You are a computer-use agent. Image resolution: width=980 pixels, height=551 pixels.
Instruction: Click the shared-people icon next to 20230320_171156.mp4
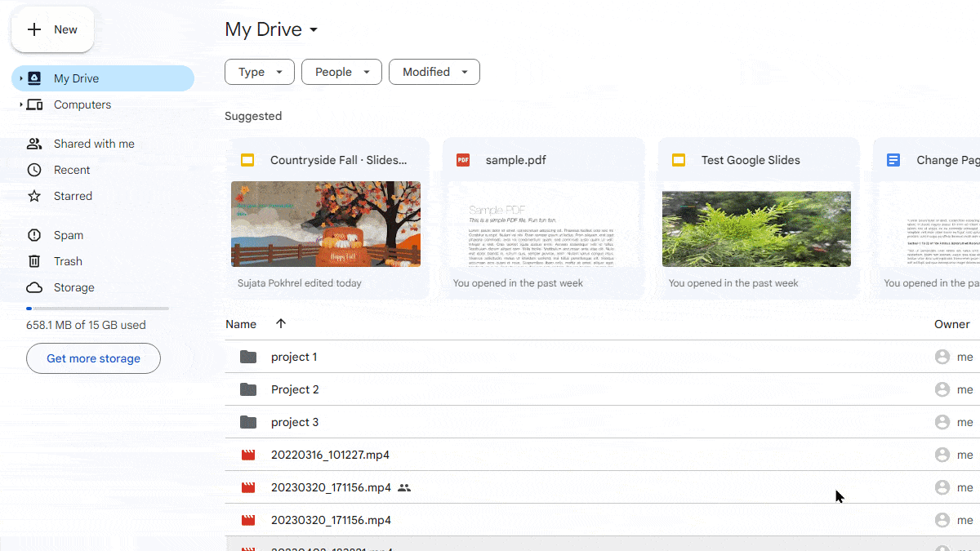click(x=404, y=487)
